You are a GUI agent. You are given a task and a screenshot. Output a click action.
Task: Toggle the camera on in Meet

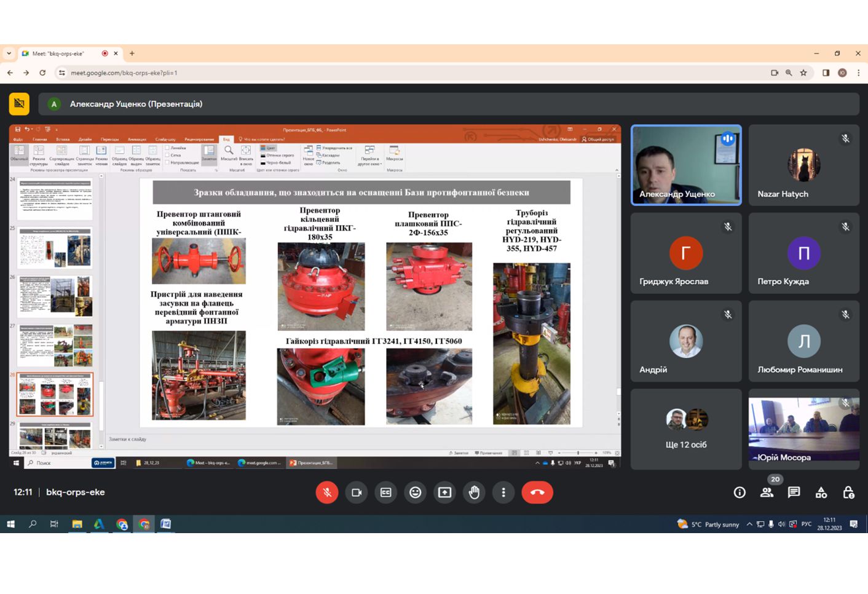pos(357,493)
